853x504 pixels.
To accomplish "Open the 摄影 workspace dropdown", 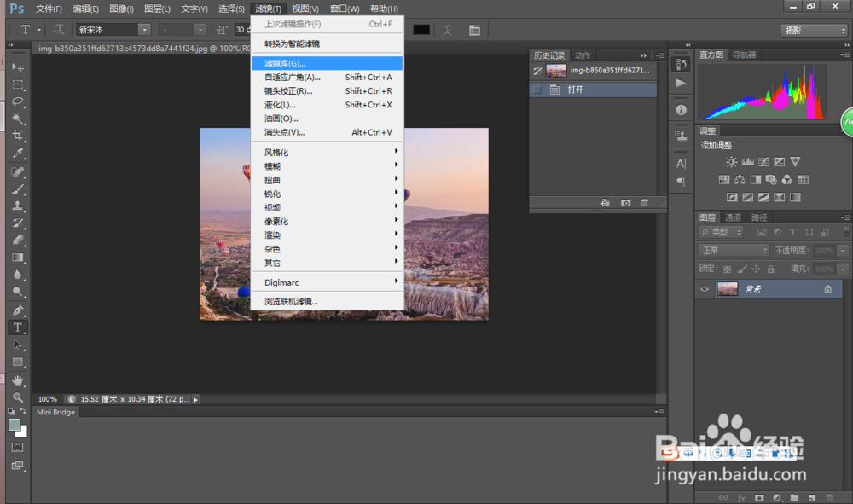I will (815, 31).
